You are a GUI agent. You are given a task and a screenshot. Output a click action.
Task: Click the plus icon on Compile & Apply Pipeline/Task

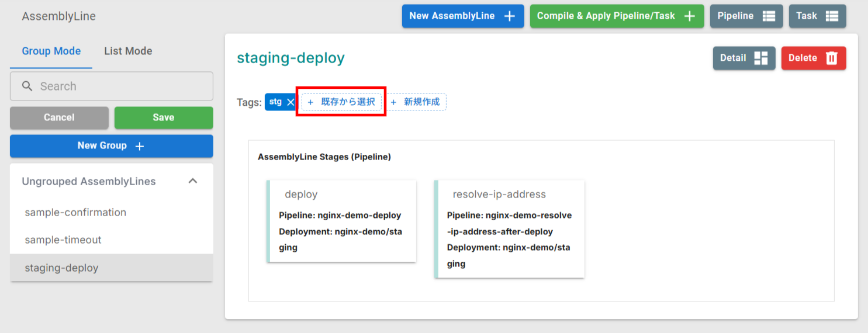(x=690, y=16)
